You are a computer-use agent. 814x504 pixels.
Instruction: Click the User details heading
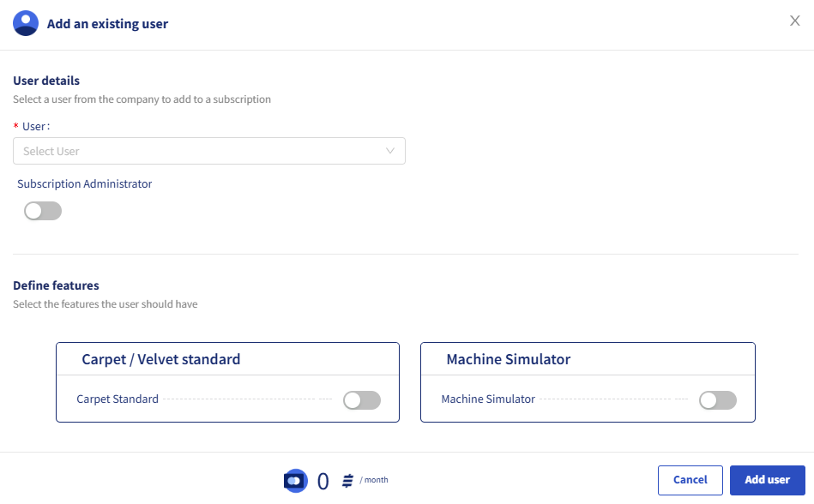pos(46,81)
